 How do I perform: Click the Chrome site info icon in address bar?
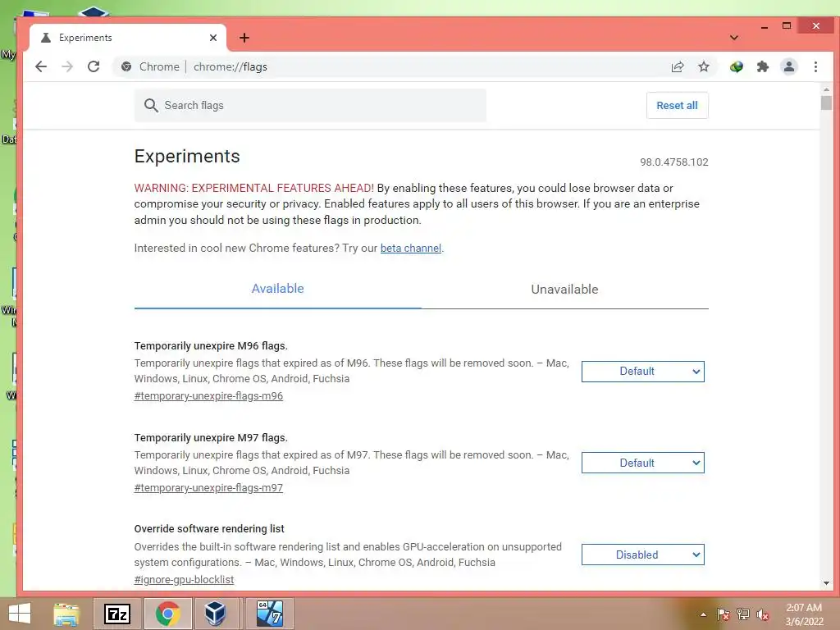pos(126,66)
